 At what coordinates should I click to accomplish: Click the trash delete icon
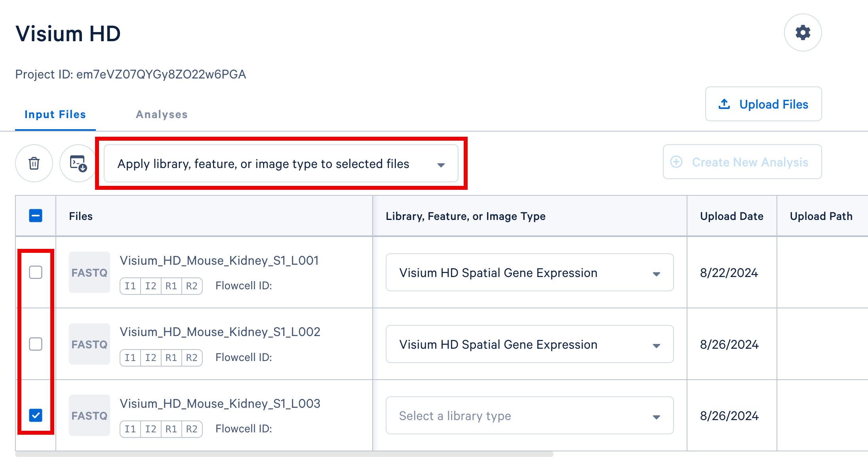click(34, 163)
